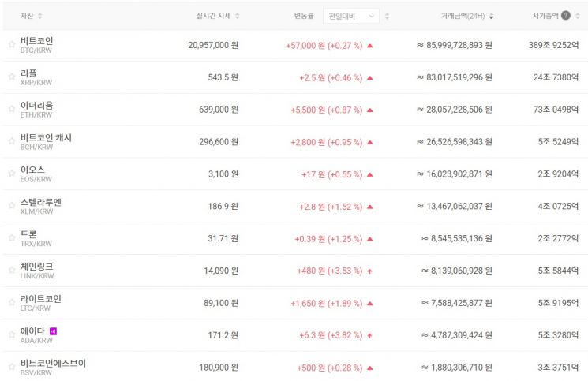Open the 리플 XRP/KRW asset
This screenshot has width=588, height=381.
click(36, 77)
